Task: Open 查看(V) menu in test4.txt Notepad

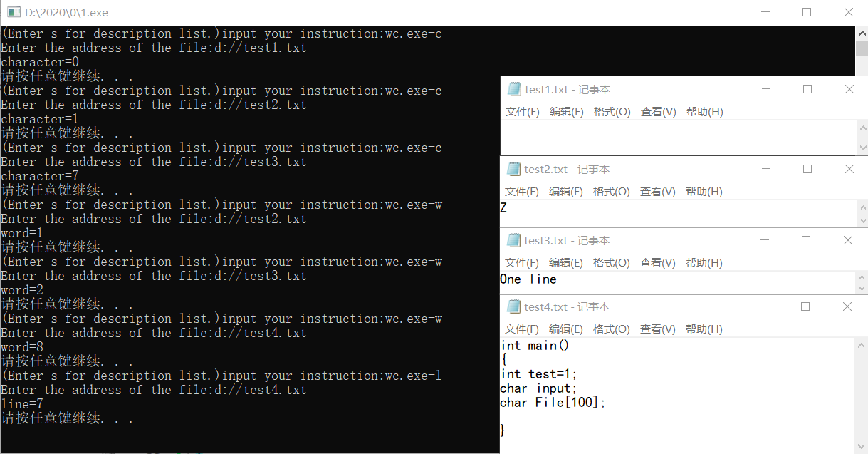Action: coord(657,329)
